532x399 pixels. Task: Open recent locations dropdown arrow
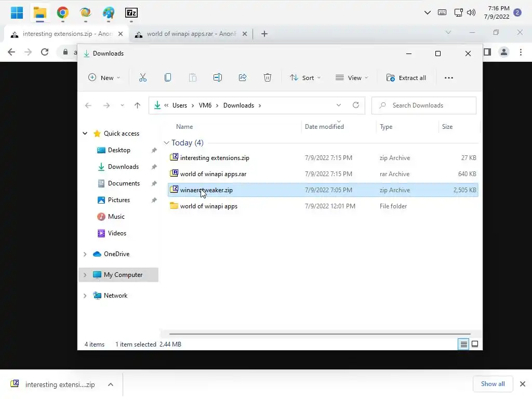point(122,105)
